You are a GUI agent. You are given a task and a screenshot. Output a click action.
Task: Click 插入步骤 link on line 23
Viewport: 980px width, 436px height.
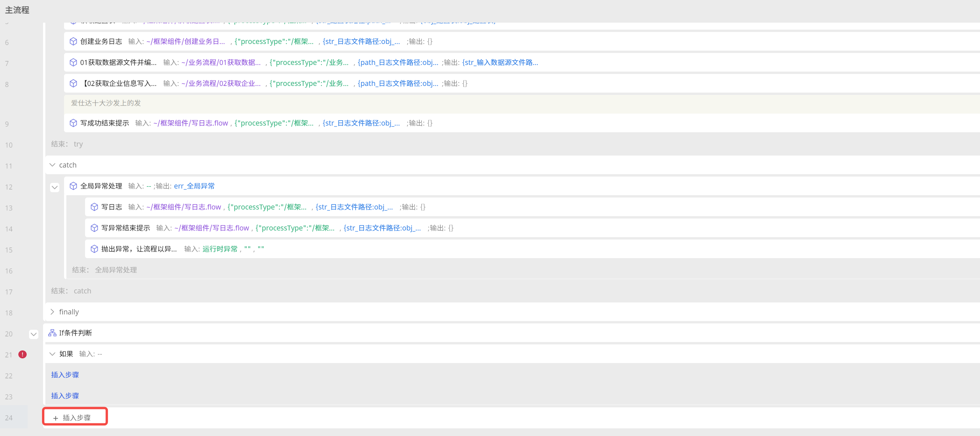tap(65, 396)
